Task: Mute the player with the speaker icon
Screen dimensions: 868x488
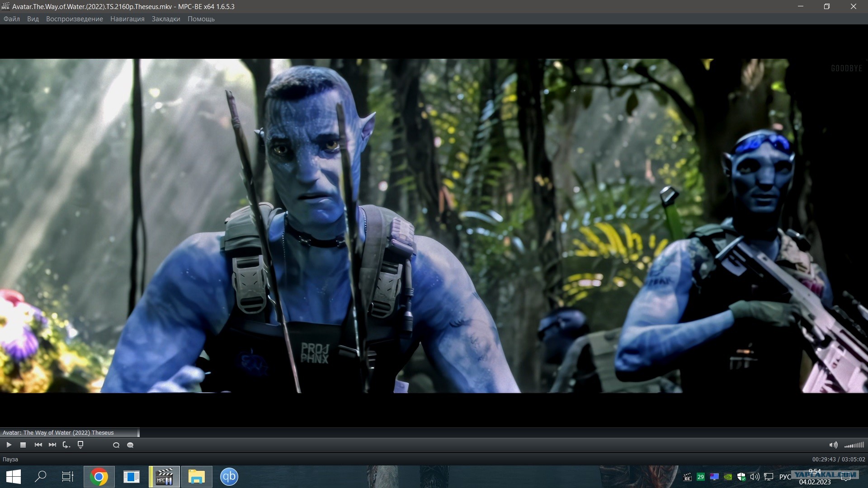Action: point(833,445)
